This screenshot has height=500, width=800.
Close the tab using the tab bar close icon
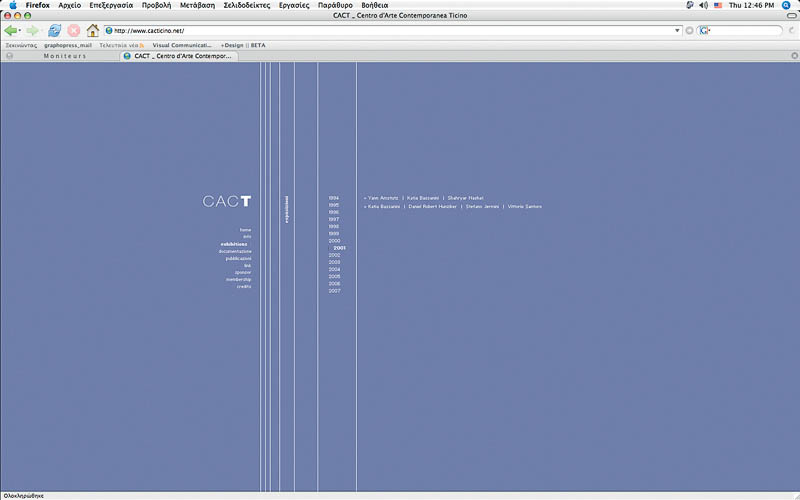click(794, 56)
